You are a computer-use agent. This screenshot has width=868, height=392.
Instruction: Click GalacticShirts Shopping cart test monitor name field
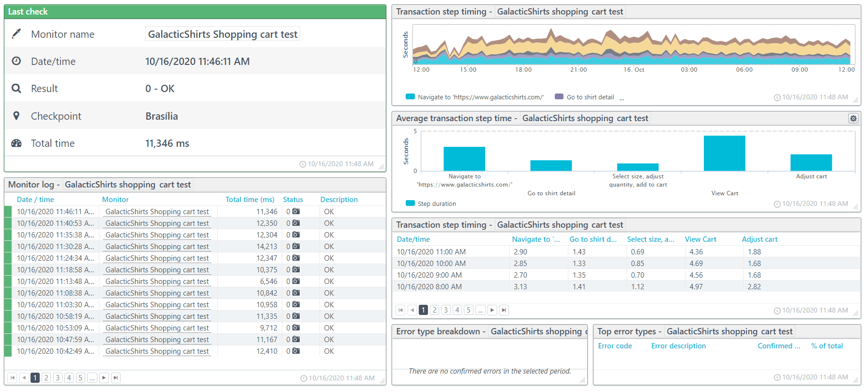(223, 34)
